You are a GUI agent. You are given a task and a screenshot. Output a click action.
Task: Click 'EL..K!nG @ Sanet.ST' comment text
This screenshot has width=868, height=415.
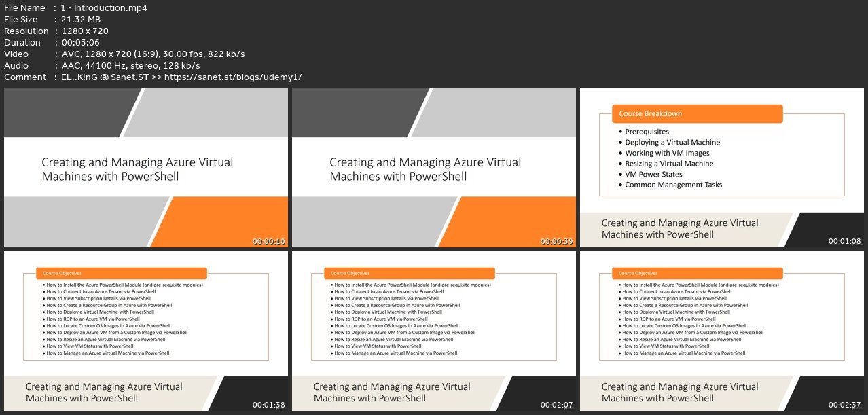point(104,77)
